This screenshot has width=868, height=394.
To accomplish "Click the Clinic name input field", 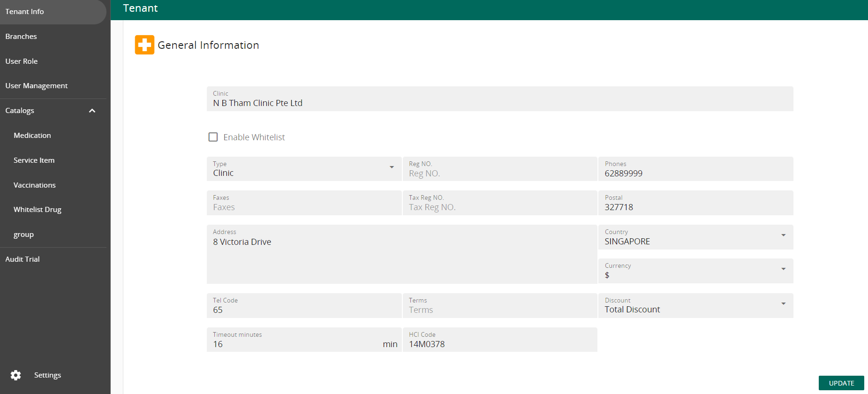I will [500, 98].
